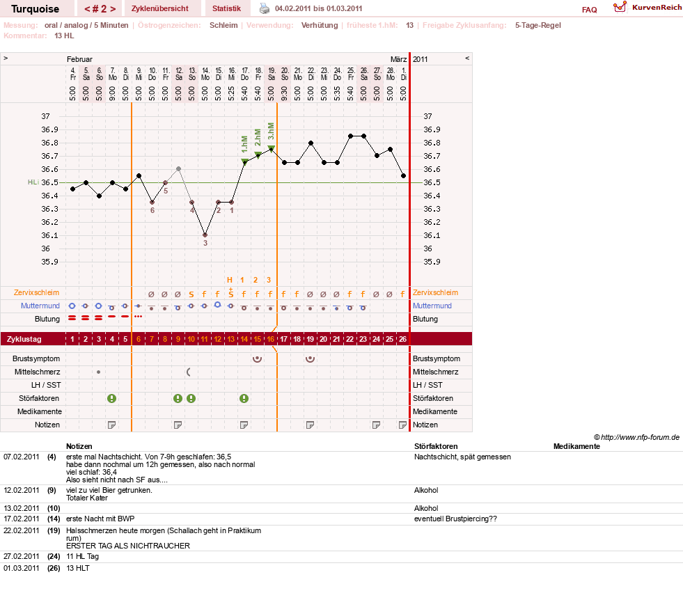Click the < arrow at chart's top right
683x616 pixels.
point(467,58)
